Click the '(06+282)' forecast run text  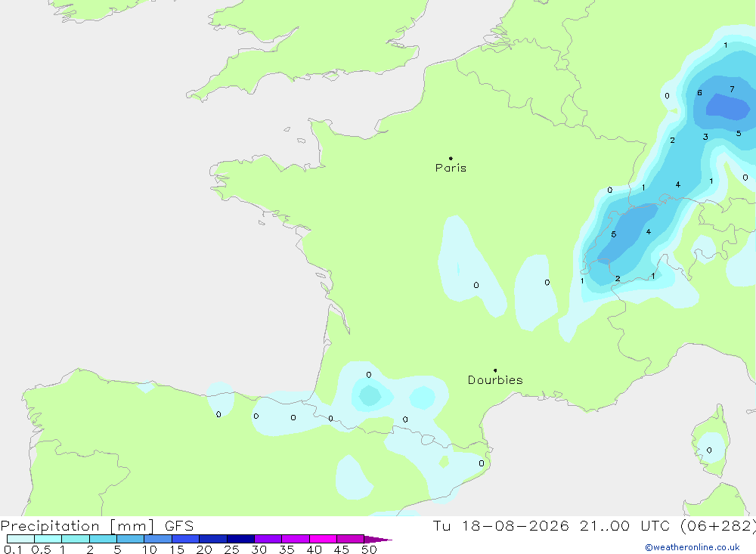click(x=717, y=526)
